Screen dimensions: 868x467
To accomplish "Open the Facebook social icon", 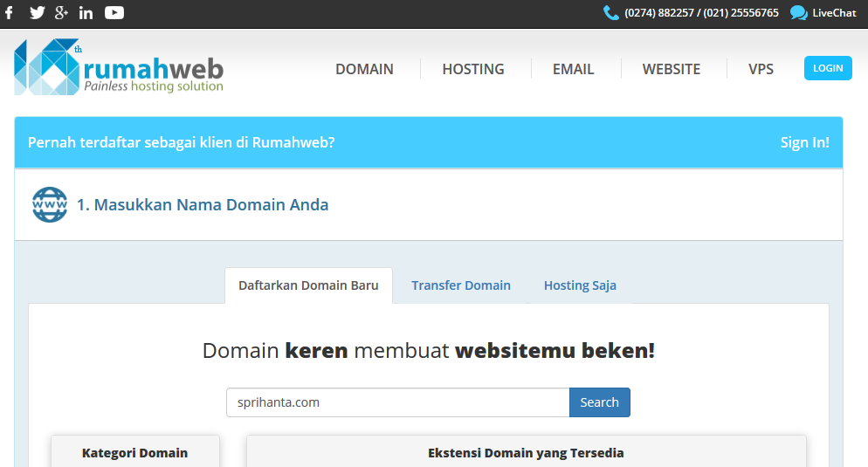I will pyautogui.click(x=9, y=13).
